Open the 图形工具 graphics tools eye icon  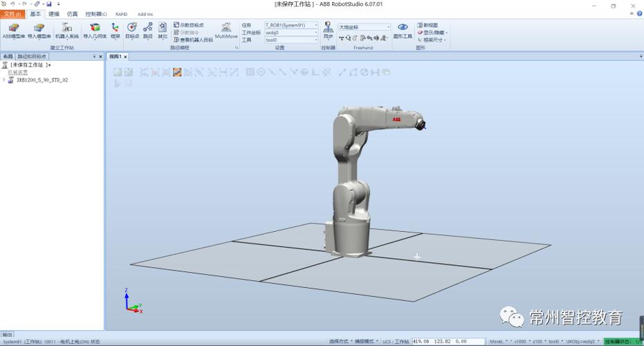click(x=403, y=31)
